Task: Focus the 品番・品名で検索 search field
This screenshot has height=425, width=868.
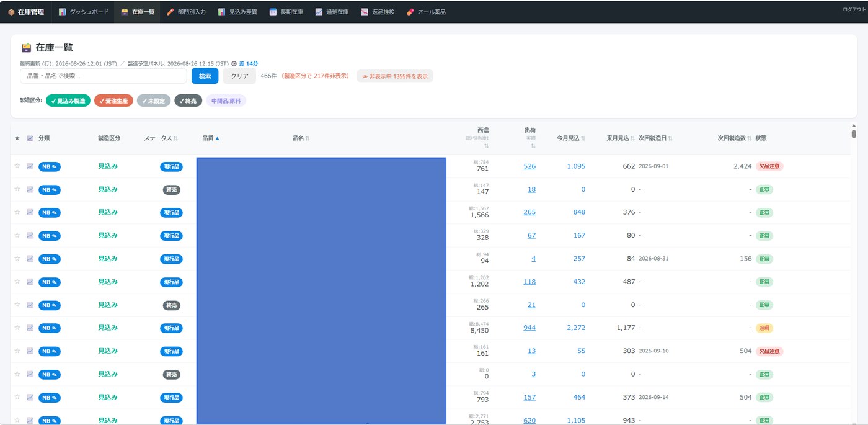Action: pyautogui.click(x=104, y=76)
